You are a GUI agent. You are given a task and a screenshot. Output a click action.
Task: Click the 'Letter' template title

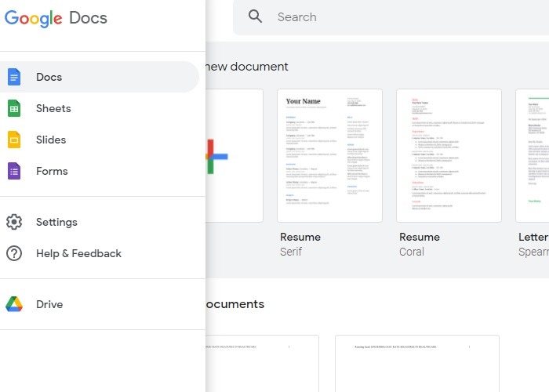click(x=533, y=237)
